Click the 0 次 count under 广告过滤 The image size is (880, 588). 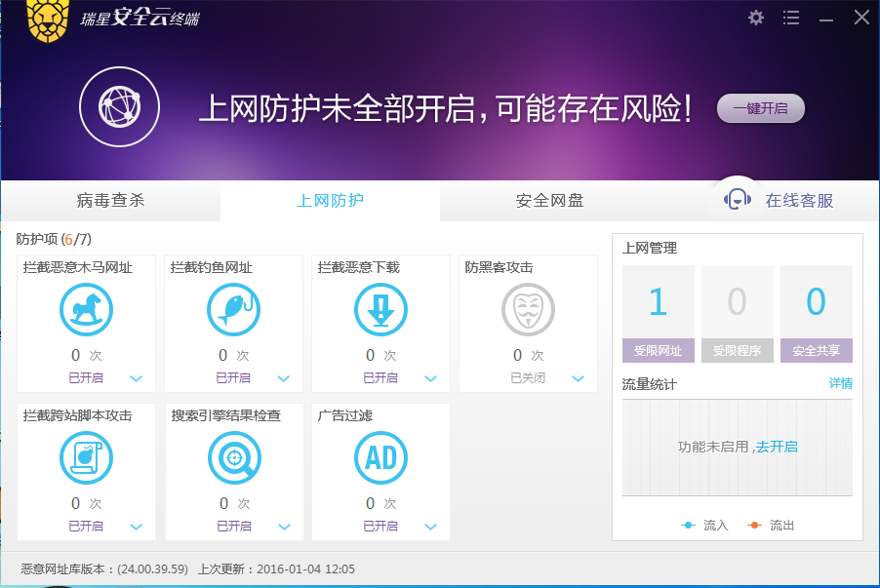381,503
